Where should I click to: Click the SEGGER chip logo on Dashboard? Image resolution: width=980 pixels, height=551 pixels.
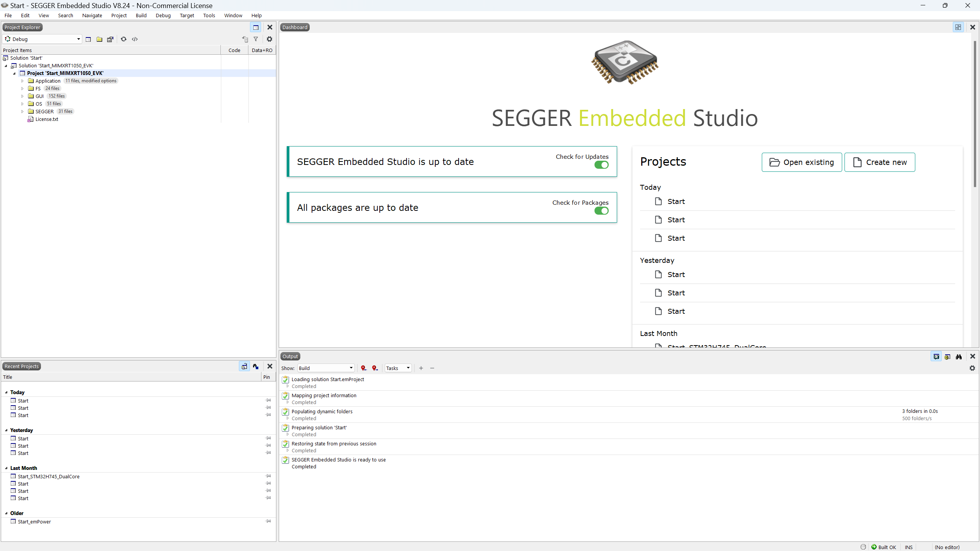coord(625,62)
